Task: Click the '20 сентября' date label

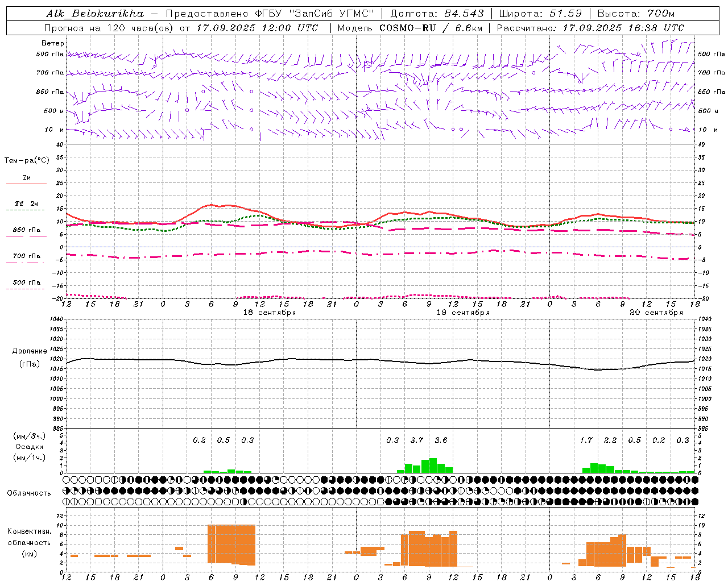Action: point(656,313)
